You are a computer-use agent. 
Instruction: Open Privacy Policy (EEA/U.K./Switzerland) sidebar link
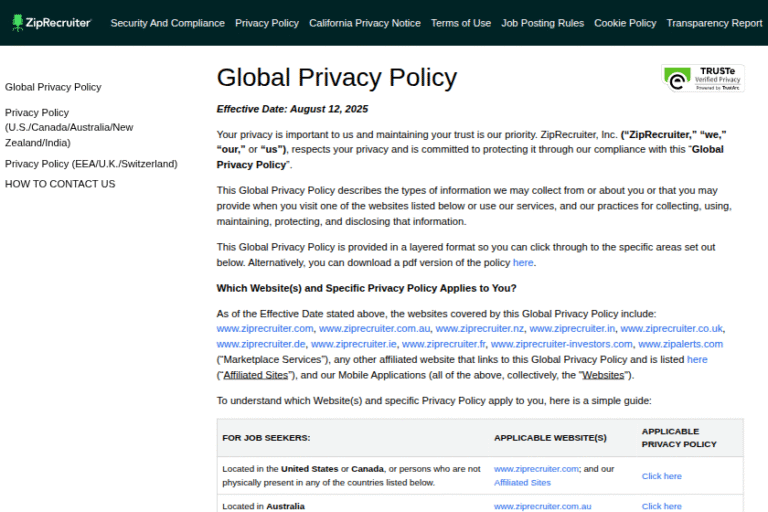(91, 164)
